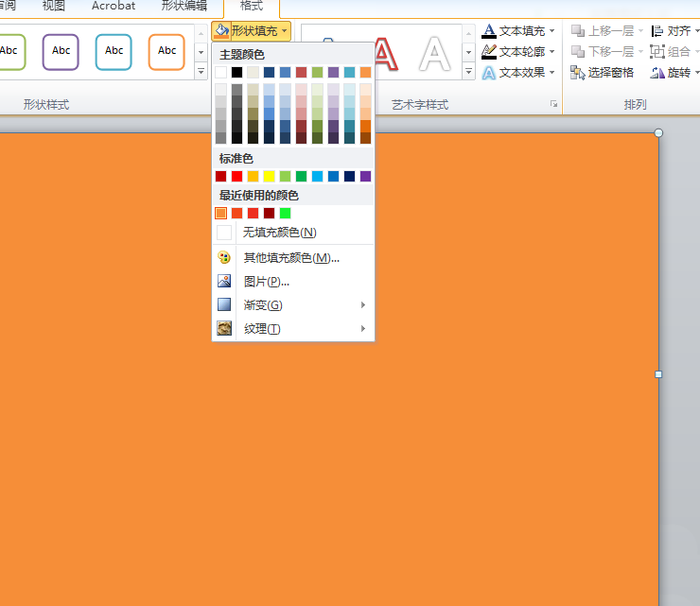Viewport: 700px width, 606px height.
Task: Choose the 图片(P) picture fill icon
Action: 224,281
